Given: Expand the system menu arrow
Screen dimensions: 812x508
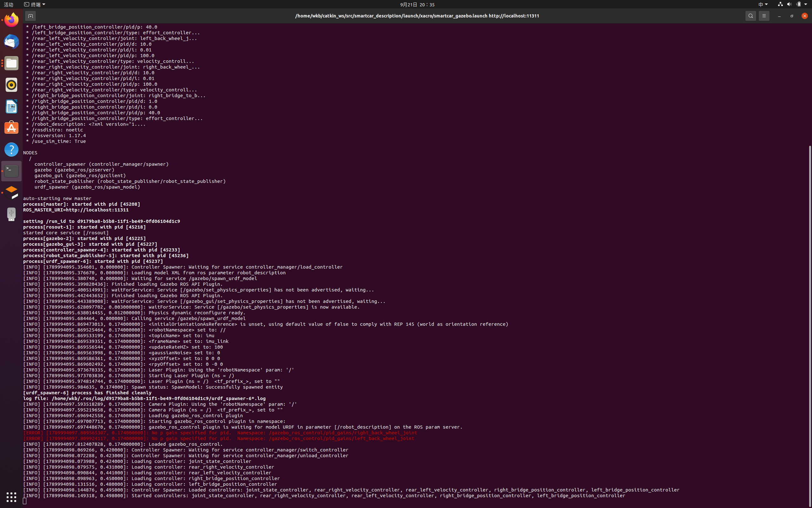Looking at the screenshot, I should (806, 4).
